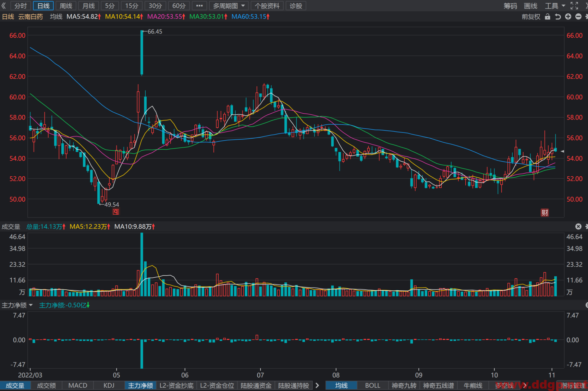Click the 07 month axis marker

point(260,375)
